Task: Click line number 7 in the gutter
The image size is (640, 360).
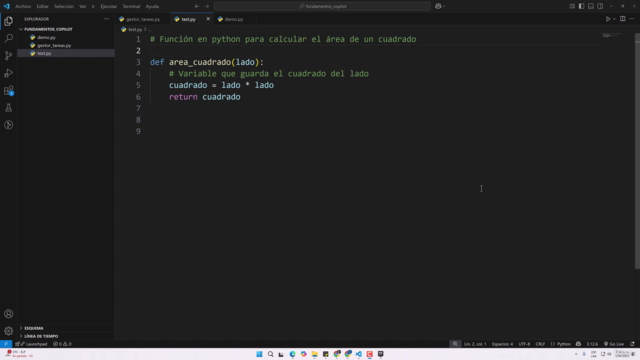Action: [x=138, y=108]
